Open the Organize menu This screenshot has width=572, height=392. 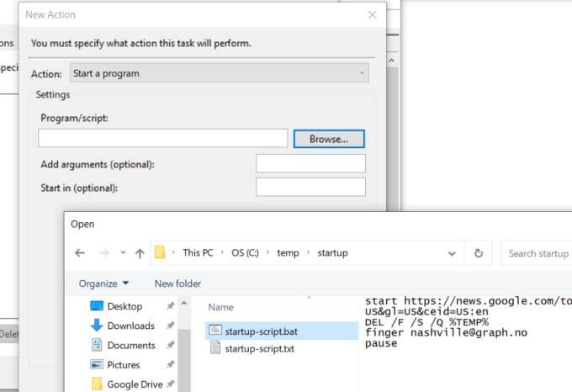pyautogui.click(x=104, y=283)
